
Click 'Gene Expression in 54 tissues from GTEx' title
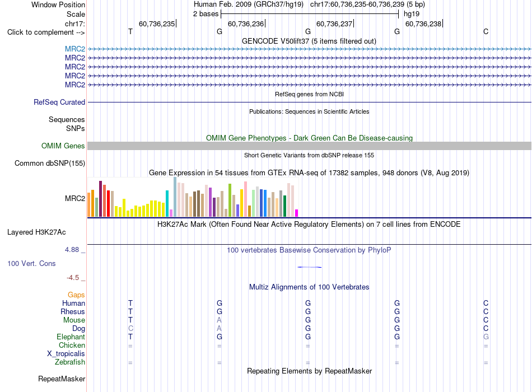coord(309,172)
